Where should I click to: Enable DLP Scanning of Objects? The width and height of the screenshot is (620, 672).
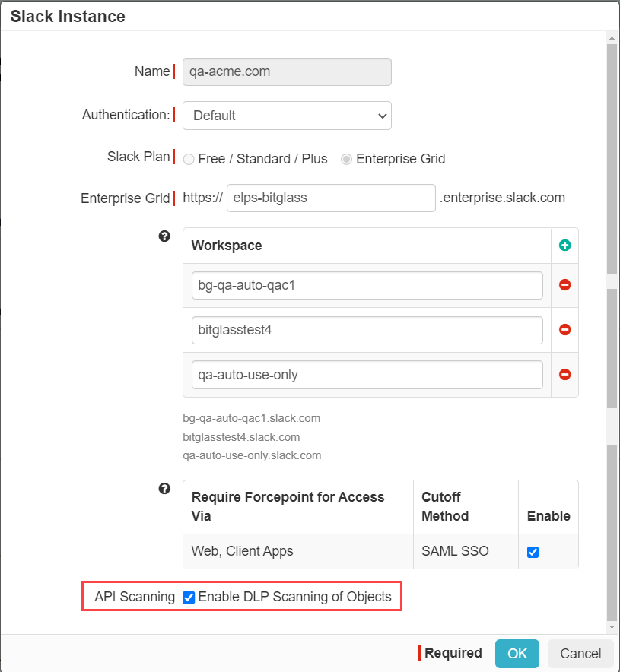[x=189, y=598]
